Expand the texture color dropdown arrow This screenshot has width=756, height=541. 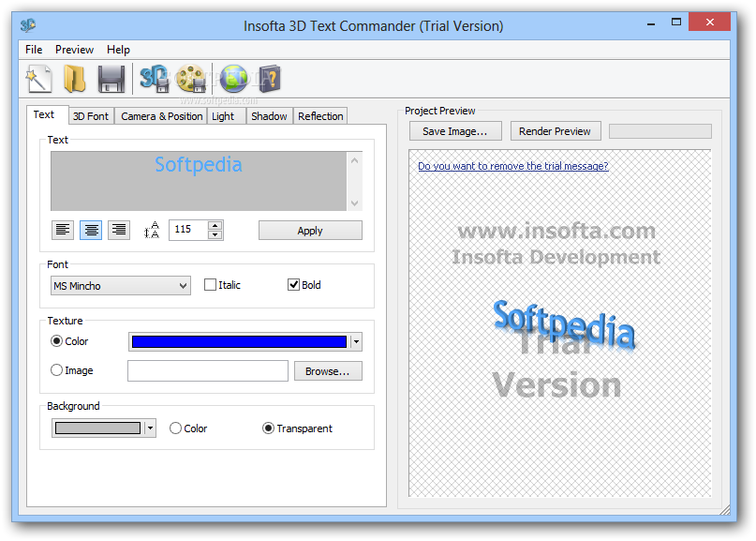pyautogui.click(x=356, y=341)
